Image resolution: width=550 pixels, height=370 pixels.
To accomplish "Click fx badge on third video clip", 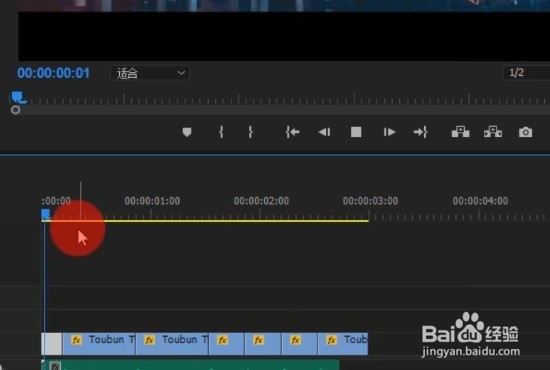I will point(222,340).
